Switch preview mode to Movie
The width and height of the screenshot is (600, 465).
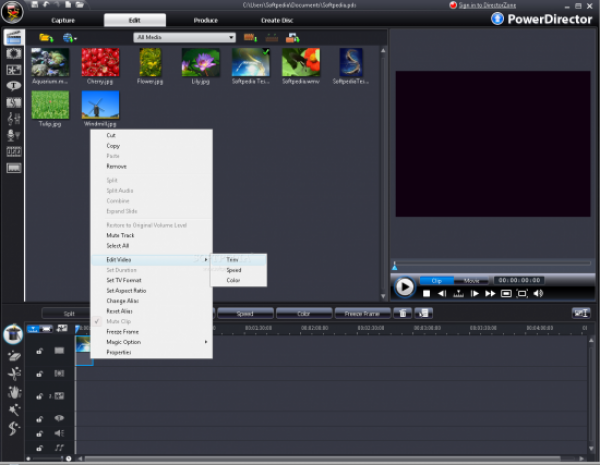point(471,280)
